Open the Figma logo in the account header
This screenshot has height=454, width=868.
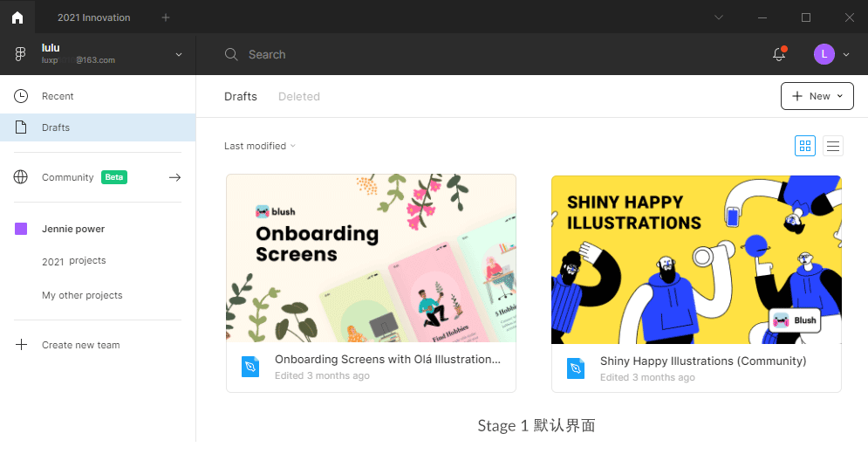tap(20, 54)
